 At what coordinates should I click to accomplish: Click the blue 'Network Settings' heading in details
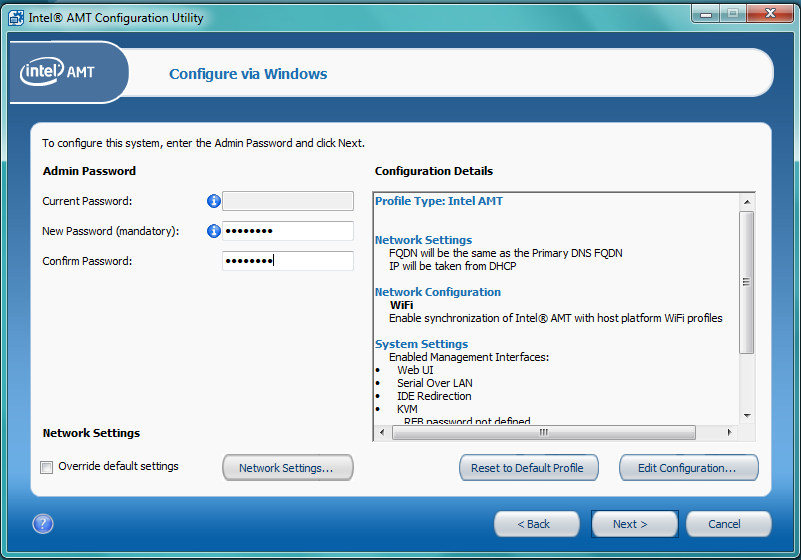click(423, 240)
